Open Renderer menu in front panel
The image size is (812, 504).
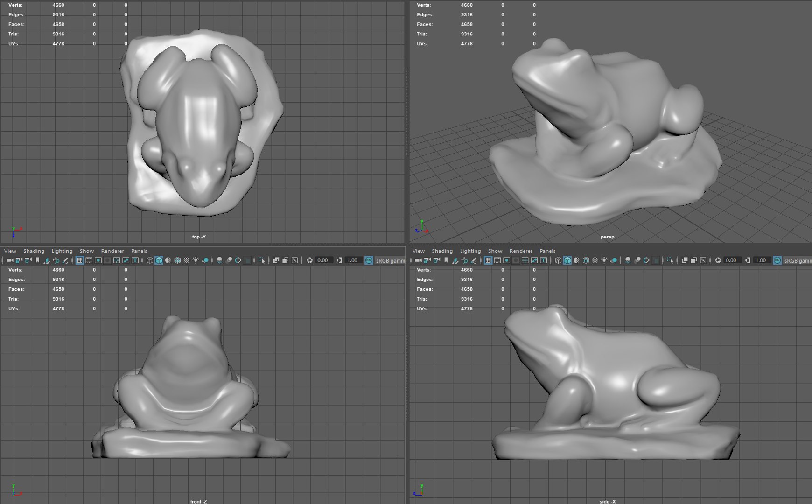pos(112,251)
